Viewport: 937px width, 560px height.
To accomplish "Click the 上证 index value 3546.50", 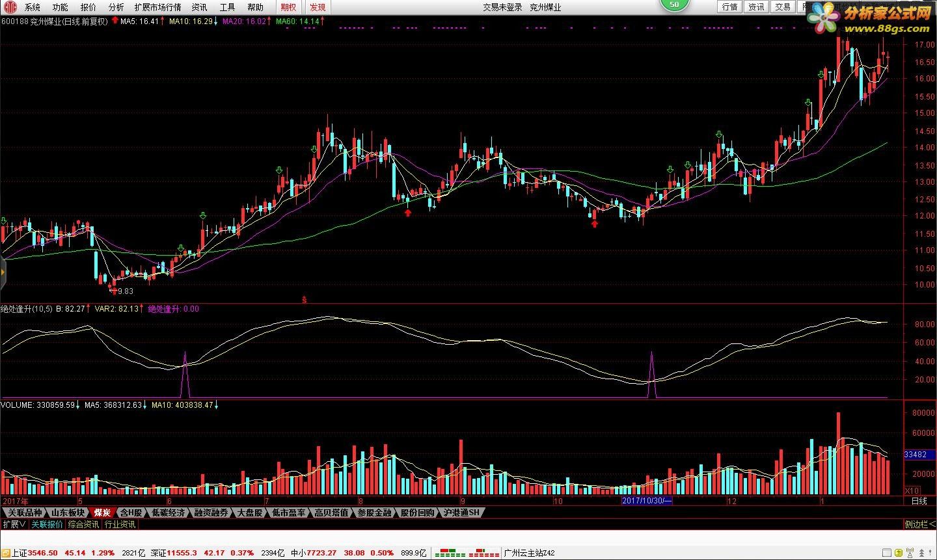I will [43, 553].
